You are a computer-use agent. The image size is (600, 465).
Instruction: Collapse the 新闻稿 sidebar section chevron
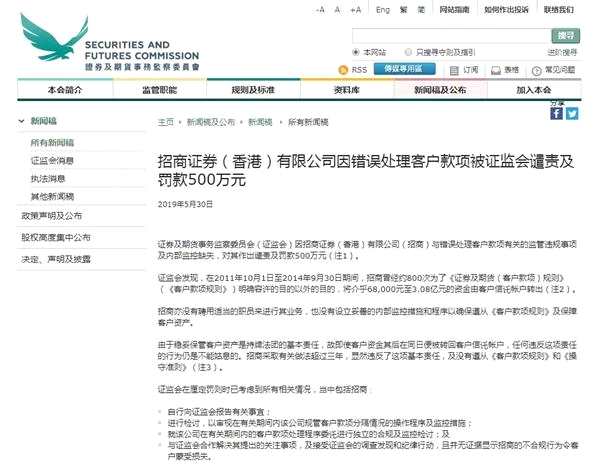point(21,121)
